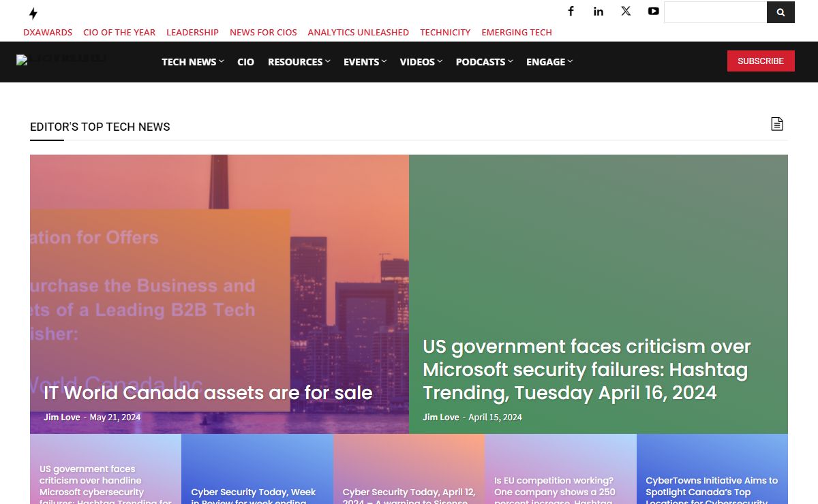The height and width of the screenshot is (504, 818).
Task: Open the DXAWARDS top link
Action: click(48, 32)
